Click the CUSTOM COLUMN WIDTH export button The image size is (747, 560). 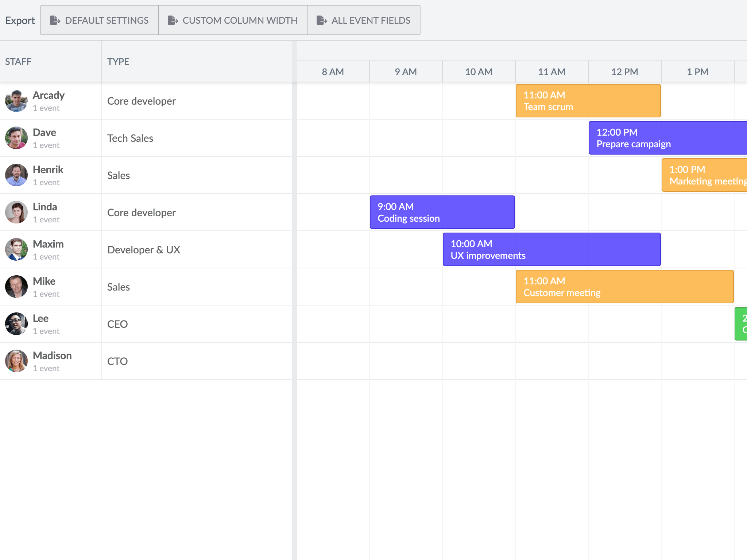(x=232, y=20)
